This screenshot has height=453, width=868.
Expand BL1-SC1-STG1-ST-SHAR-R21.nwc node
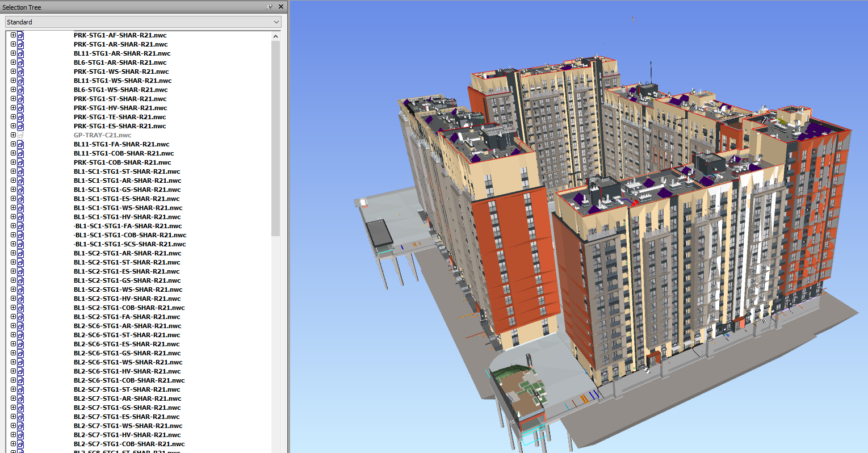coord(13,171)
